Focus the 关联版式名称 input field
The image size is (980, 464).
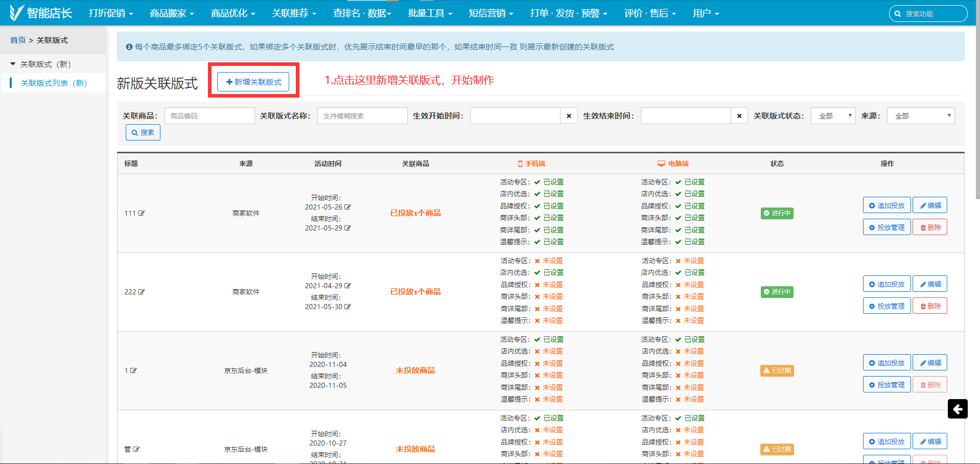362,116
